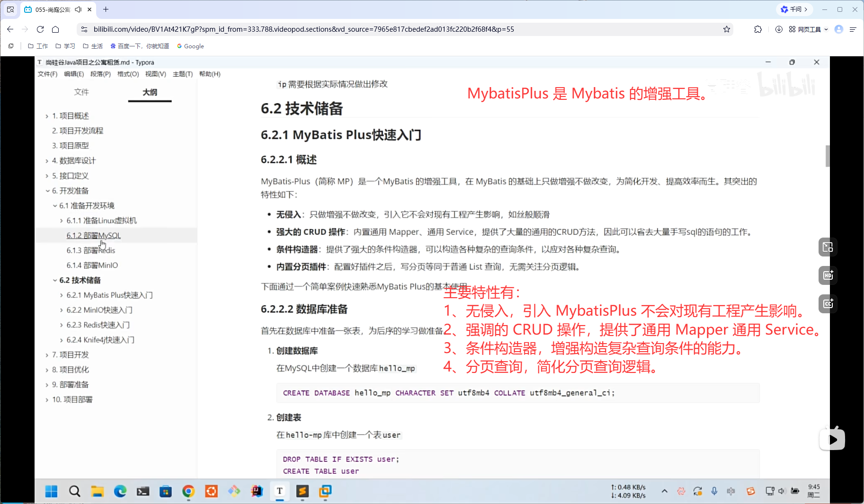Click 千问 assistant button
The image size is (864, 504).
point(794,9)
